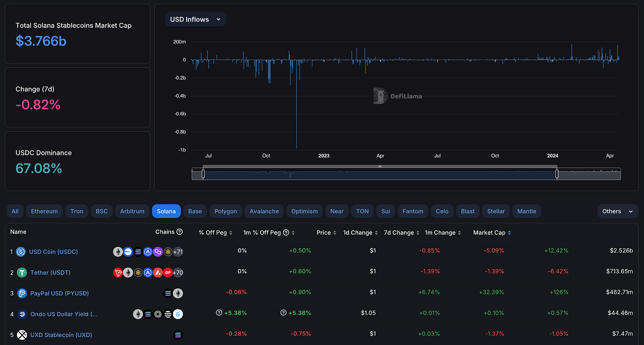The width and height of the screenshot is (644, 345).
Task: Click the Ondo US Dollar Yield logo
Action: pos(22,314)
